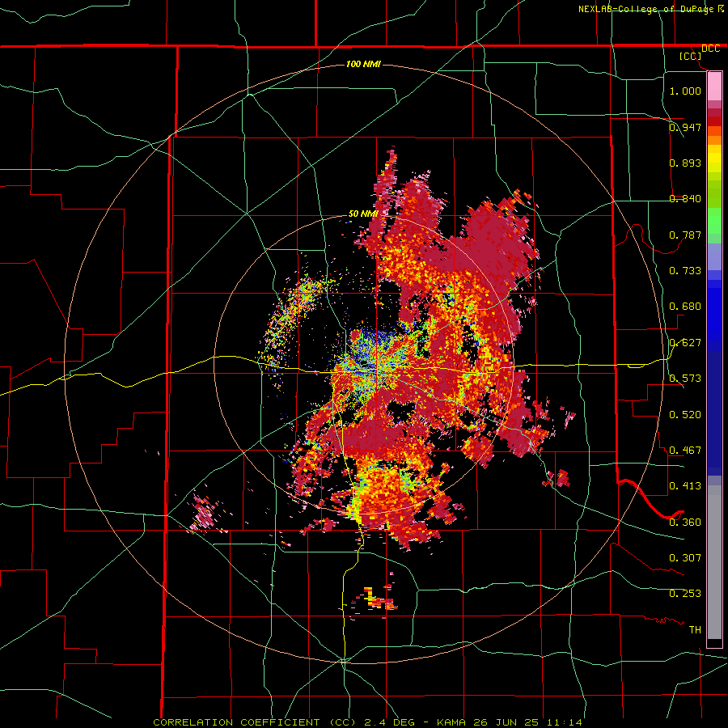Click the 0.413 legend value
The image size is (728, 728).
pyautogui.click(x=685, y=485)
